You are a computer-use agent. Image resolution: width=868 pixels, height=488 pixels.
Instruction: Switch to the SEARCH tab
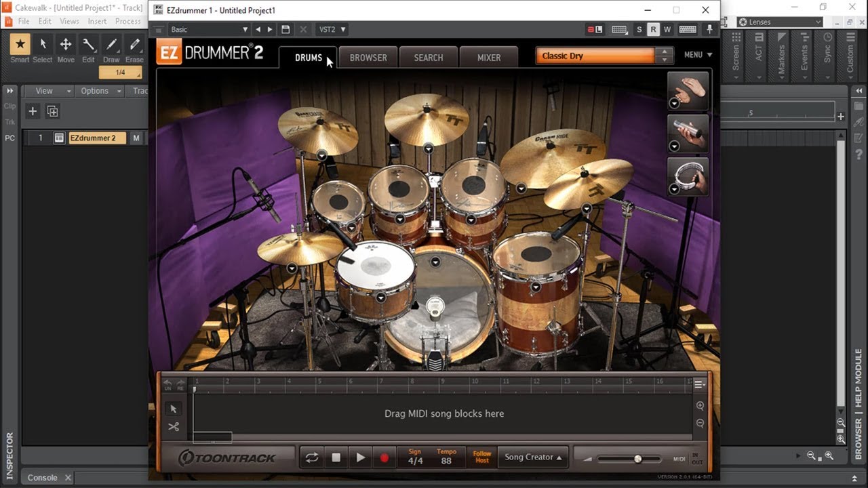429,58
